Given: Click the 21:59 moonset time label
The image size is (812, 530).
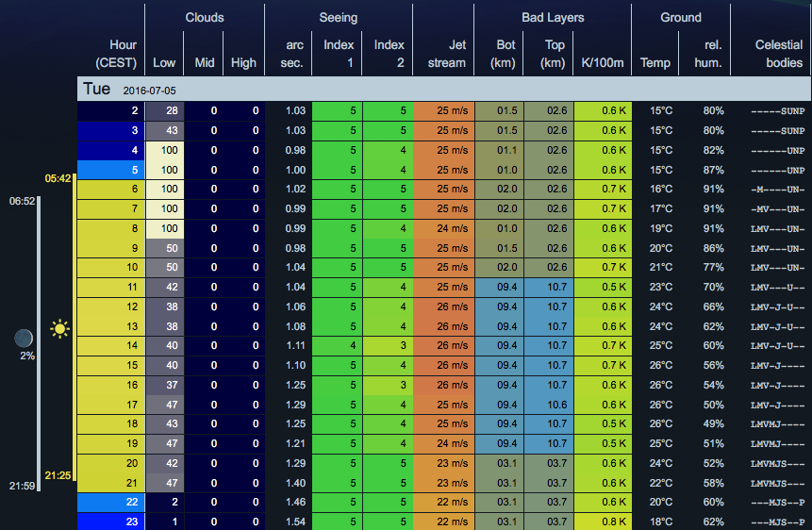Looking at the screenshot, I should pyautogui.click(x=22, y=485).
